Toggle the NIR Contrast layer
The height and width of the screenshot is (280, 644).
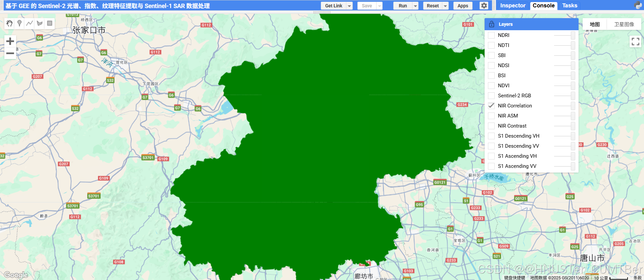(491, 126)
